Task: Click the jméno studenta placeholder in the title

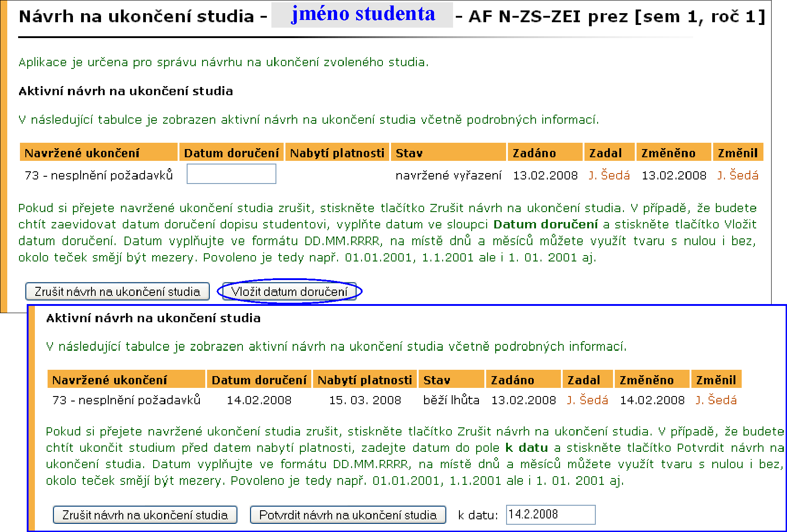Action: 362,15
